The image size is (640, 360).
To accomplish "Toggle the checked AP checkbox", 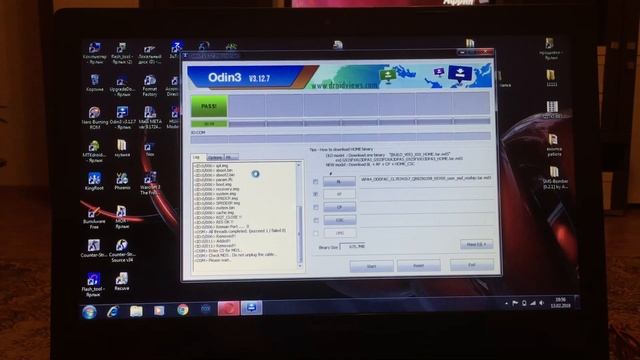I will click(x=316, y=194).
